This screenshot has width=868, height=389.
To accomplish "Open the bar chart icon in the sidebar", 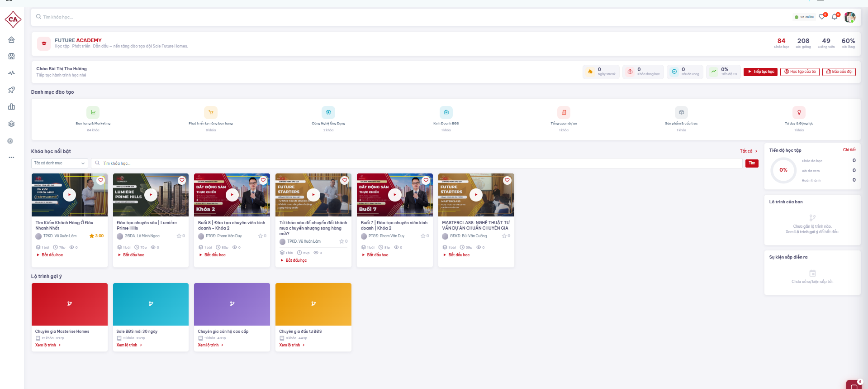I will (x=12, y=107).
